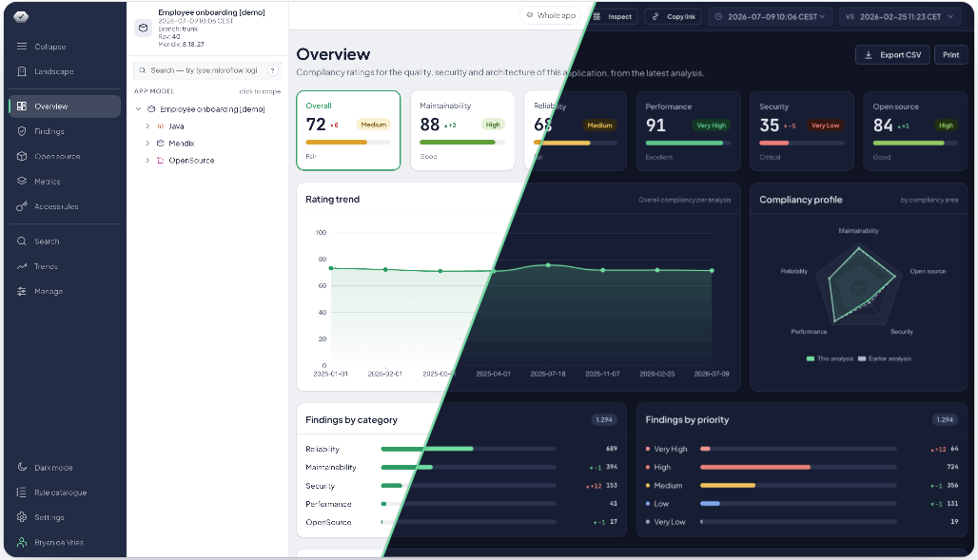Click the Search magnifier icon in sidebar
Image resolution: width=978 pixels, height=560 pixels.
pyautogui.click(x=22, y=241)
